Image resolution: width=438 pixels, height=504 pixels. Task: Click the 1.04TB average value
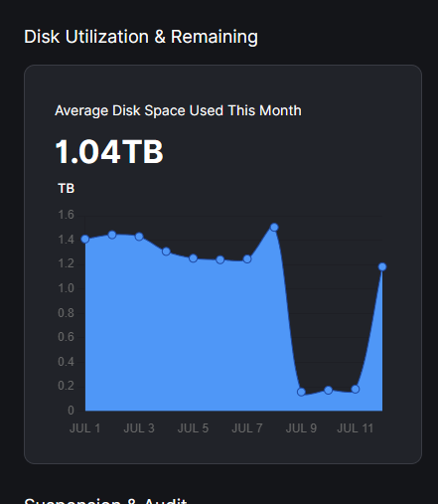click(109, 152)
